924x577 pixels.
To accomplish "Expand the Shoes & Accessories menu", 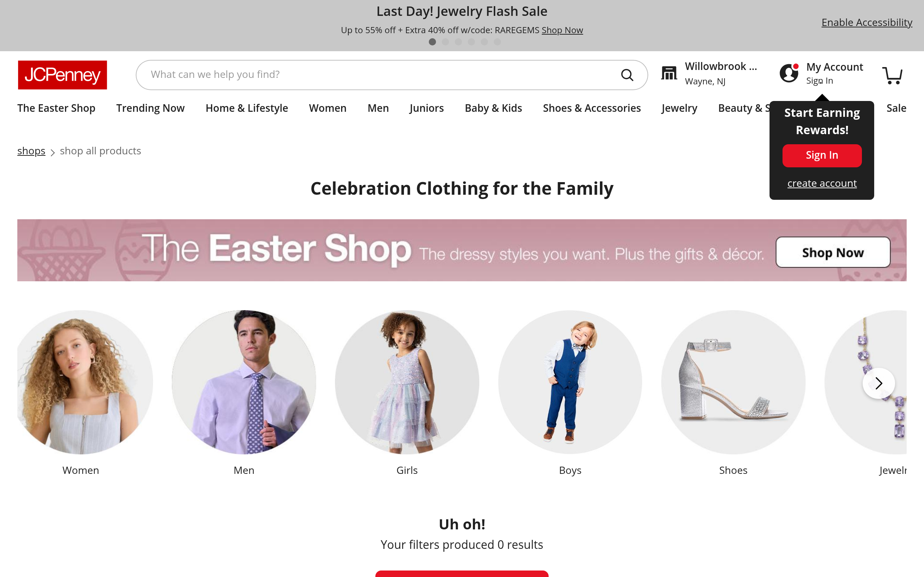I will pyautogui.click(x=592, y=109).
